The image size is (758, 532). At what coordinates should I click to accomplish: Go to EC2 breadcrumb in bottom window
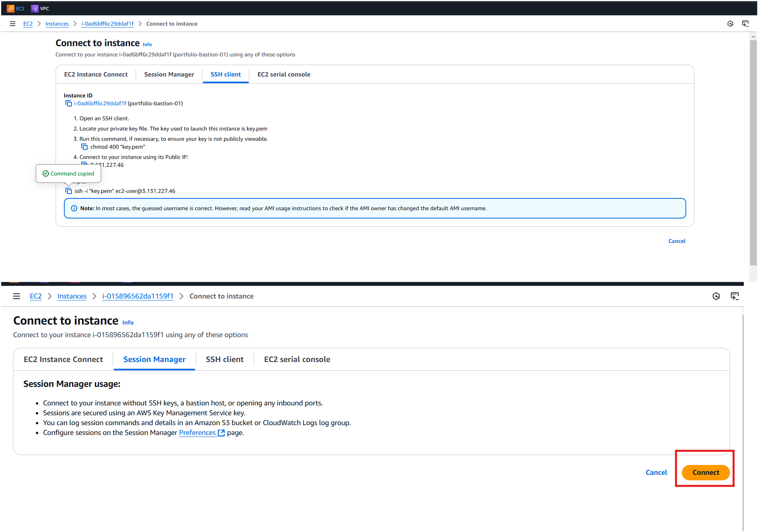tap(35, 296)
